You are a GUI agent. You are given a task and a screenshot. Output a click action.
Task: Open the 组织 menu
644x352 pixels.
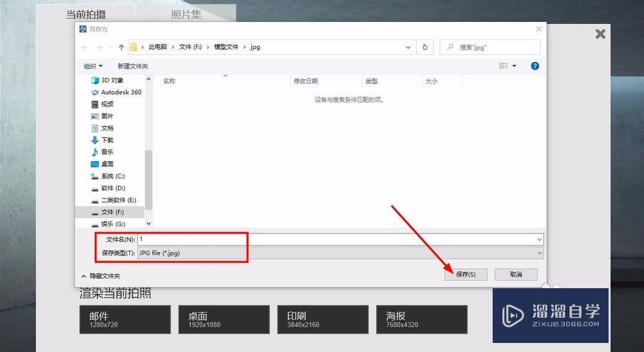(x=93, y=66)
